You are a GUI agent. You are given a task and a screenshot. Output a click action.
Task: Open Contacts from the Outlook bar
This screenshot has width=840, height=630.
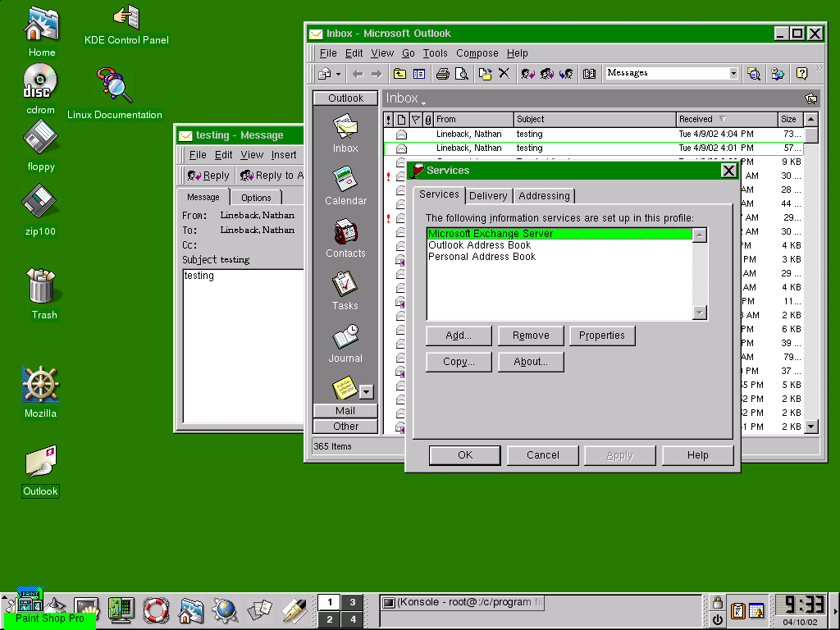point(345,239)
